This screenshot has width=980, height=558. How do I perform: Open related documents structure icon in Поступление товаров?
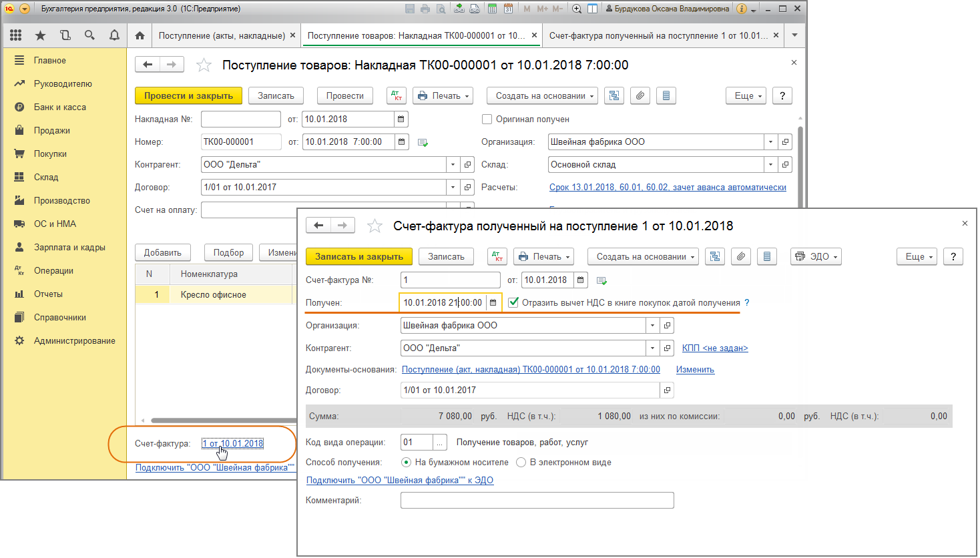pyautogui.click(x=614, y=95)
